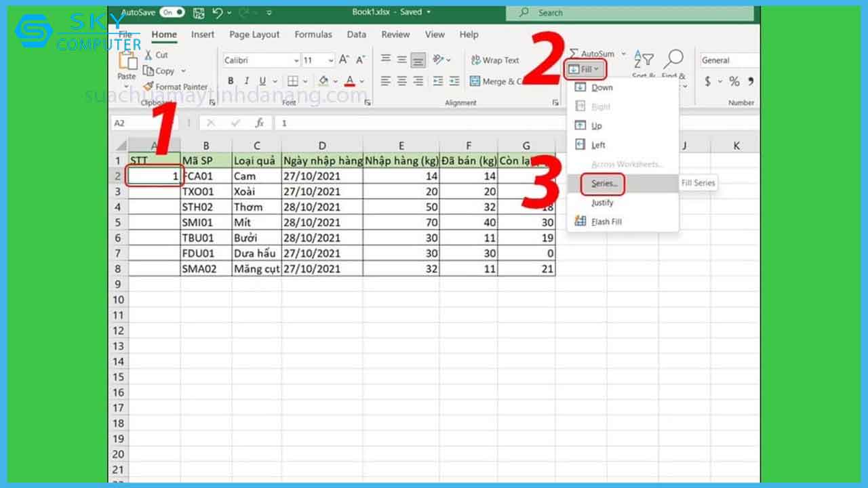Click the red Font Color A icon
Screen dimensions: 868x488
[350, 81]
